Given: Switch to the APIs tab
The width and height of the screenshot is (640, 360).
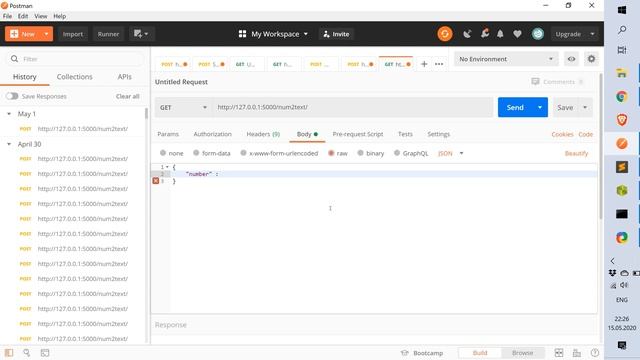Looking at the screenshot, I should pos(124,77).
